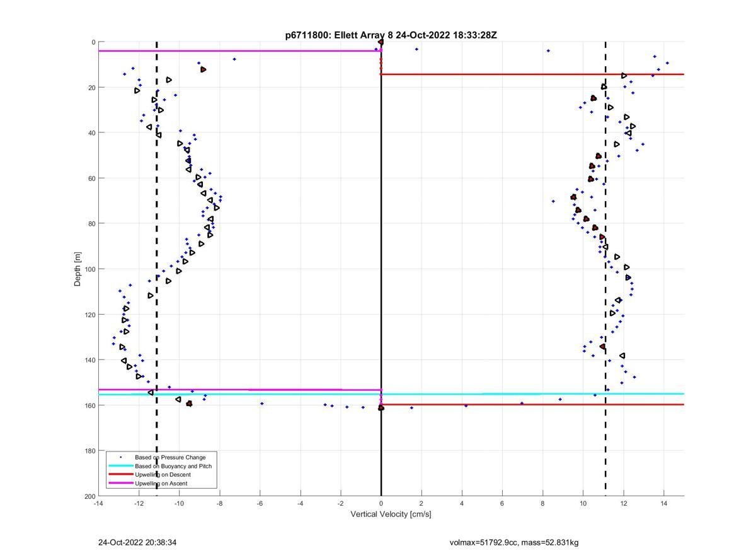Click the x-axis tick label '10'
The height and width of the screenshot is (558, 756).
[x=583, y=504]
